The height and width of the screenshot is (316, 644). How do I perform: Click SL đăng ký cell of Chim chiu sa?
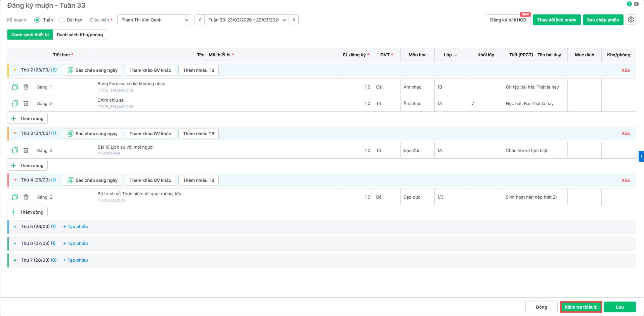click(x=356, y=103)
